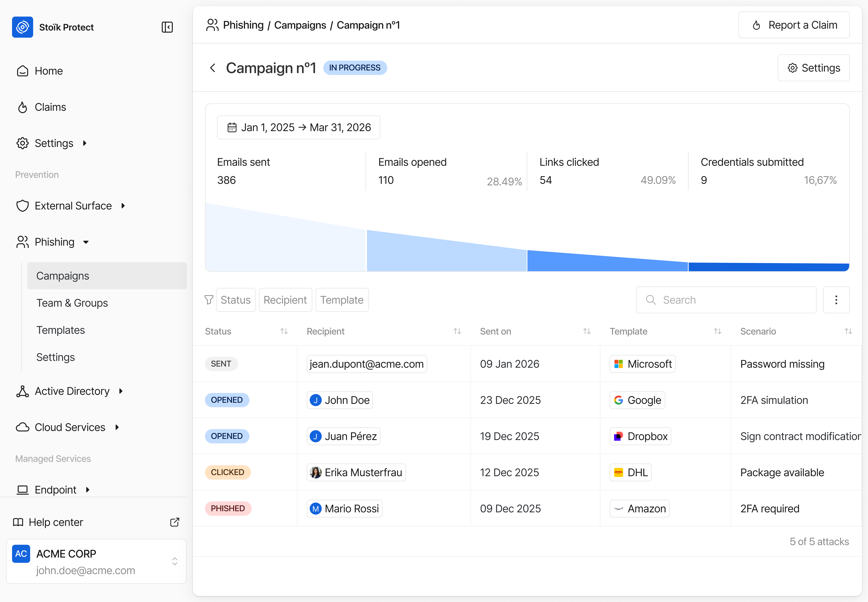Open the date range picker
Viewport: 868px width, 602px height.
[x=298, y=128]
